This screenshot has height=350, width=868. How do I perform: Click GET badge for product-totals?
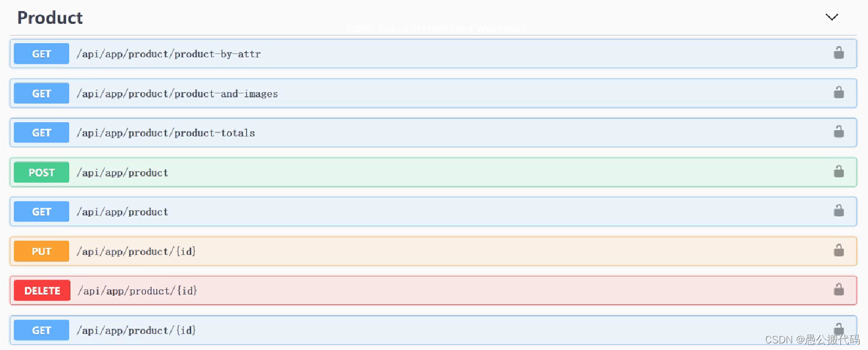click(42, 133)
